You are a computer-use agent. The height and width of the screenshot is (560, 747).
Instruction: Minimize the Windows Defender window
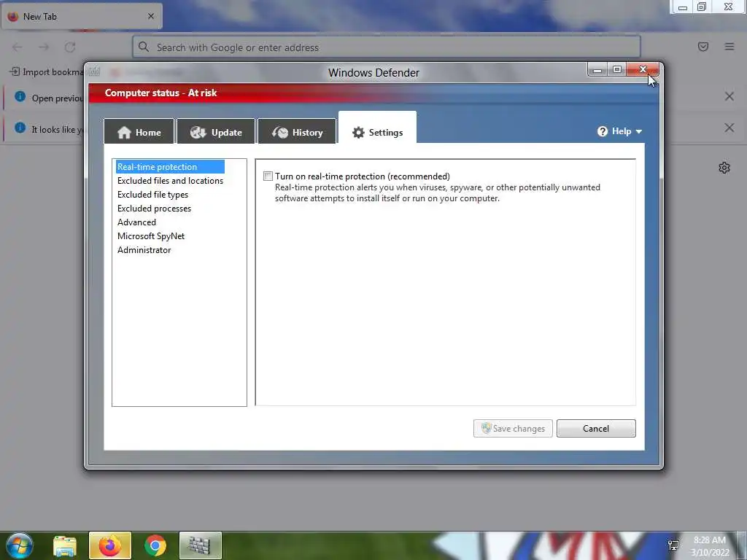(597, 70)
